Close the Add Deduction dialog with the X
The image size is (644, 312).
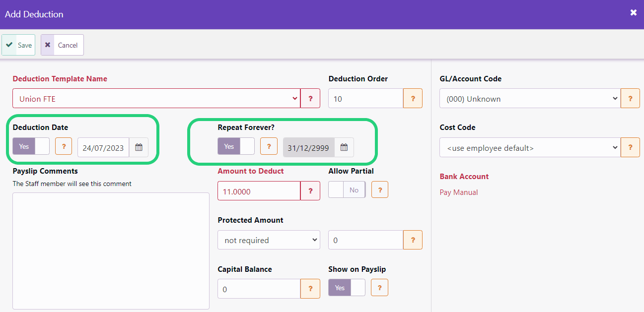(634, 13)
